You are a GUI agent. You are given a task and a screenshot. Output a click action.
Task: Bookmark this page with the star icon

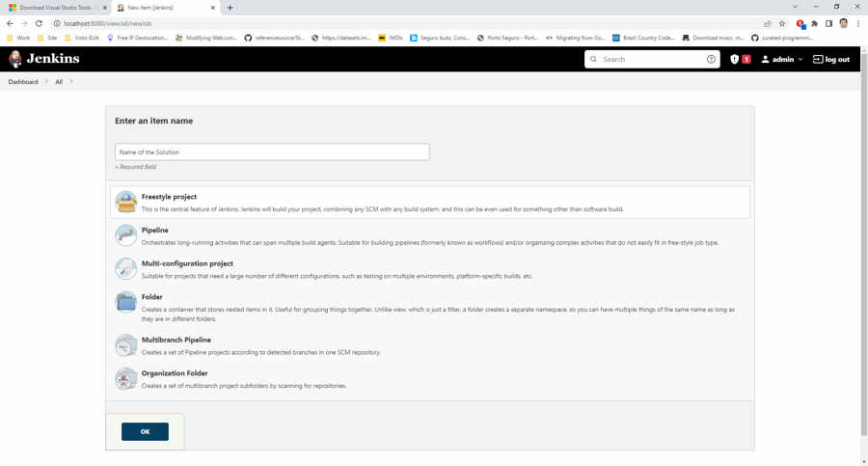tap(782, 23)
